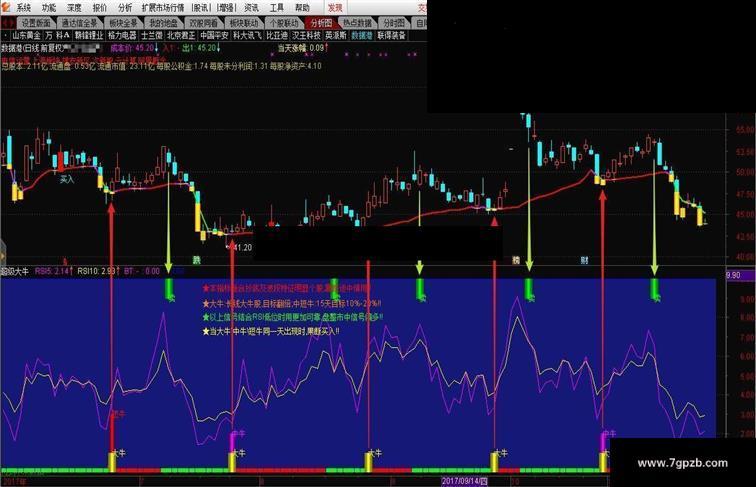Select the 英派斯 stock tab
The height and width of the screenshot is (487, 756).
(x=336, y=35)
